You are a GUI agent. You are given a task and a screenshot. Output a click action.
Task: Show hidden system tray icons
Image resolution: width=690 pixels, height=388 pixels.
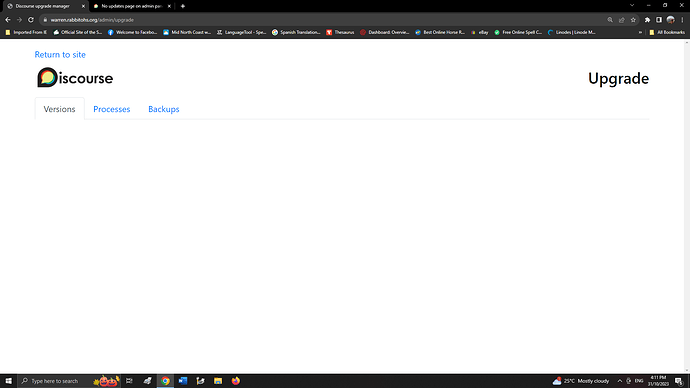620,381
